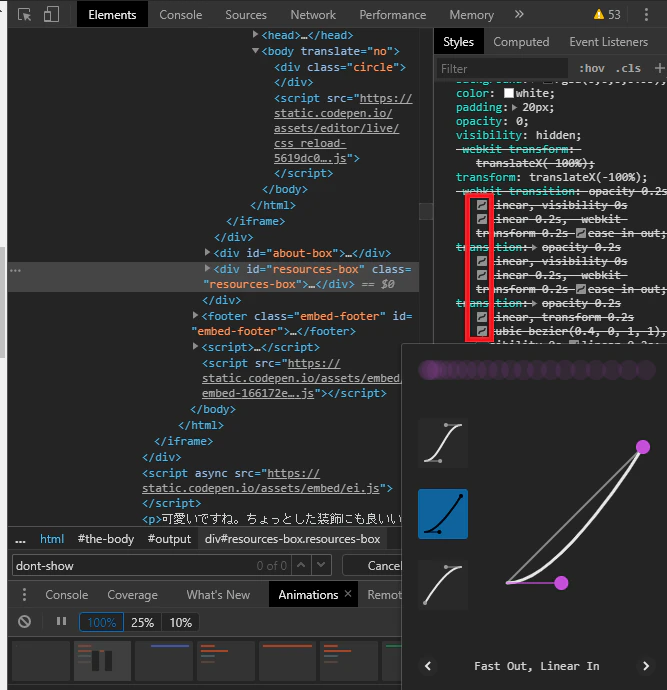Image resolution: width=667 pixels, height=690 pixels.
Task: Open bezier icon before 'inear, transform 0.2s'
Action: [x=482, y=317]
